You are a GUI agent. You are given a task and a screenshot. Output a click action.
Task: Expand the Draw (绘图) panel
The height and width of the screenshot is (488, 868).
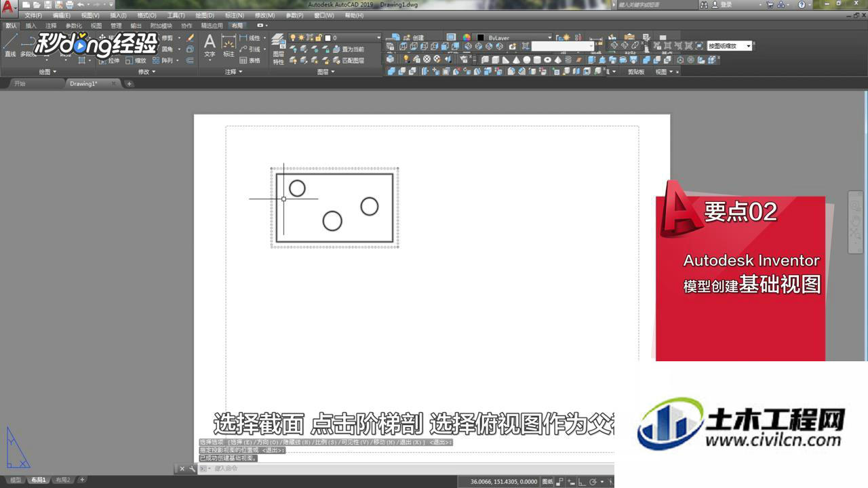click(x=47, y=71)
